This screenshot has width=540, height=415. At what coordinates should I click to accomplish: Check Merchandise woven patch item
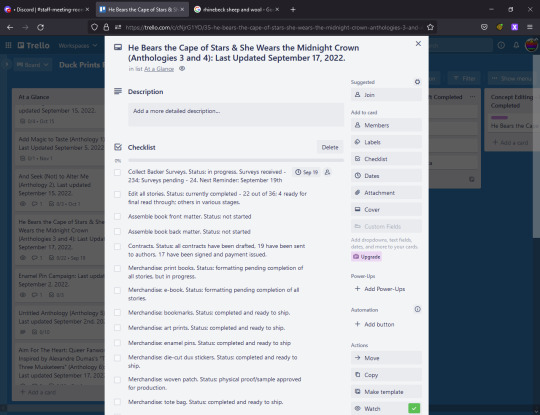click(x=117, y=380)
